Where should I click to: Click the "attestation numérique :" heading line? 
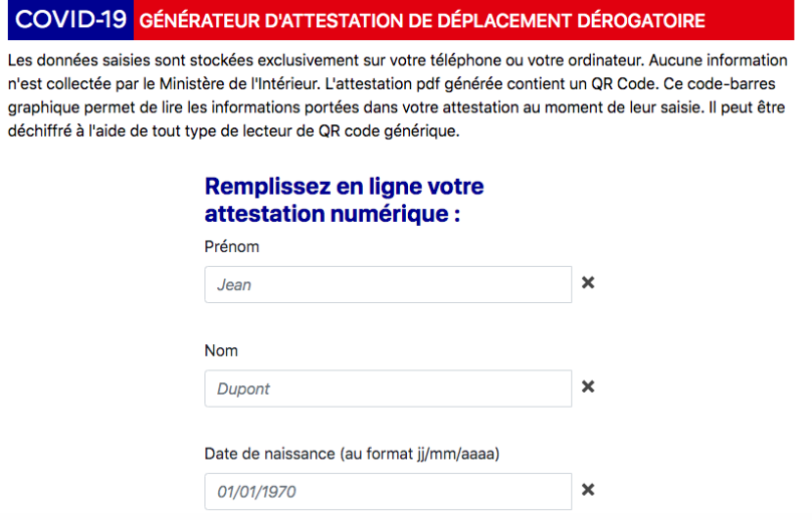pos(333,212)
